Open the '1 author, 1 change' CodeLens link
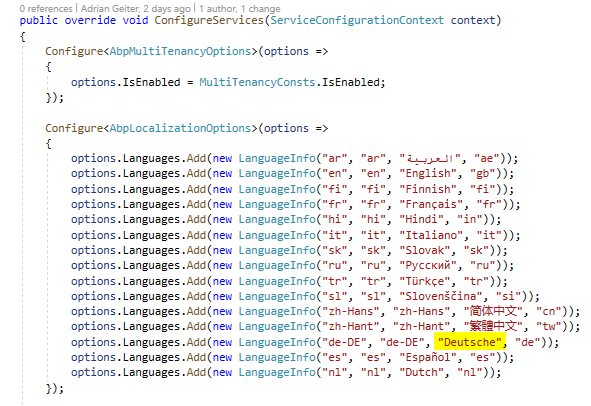The height and width of the screenshot is (406, 591). 240,8
